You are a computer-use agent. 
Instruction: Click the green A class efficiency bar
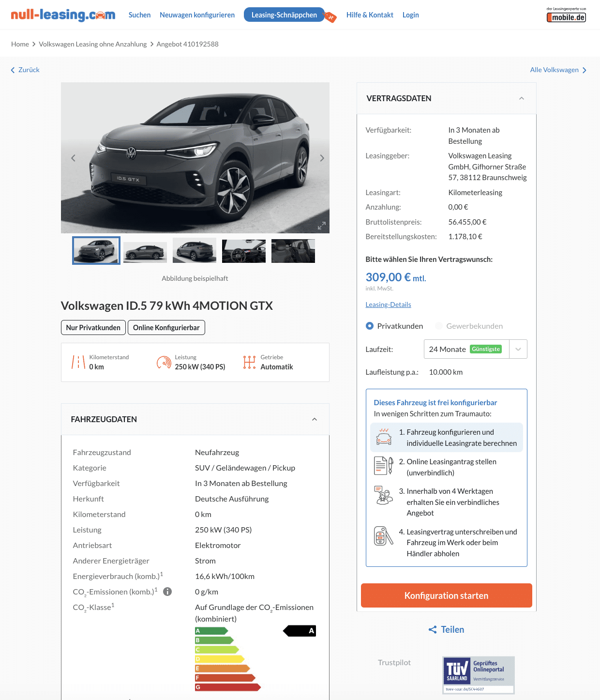[x=211, y=631]
